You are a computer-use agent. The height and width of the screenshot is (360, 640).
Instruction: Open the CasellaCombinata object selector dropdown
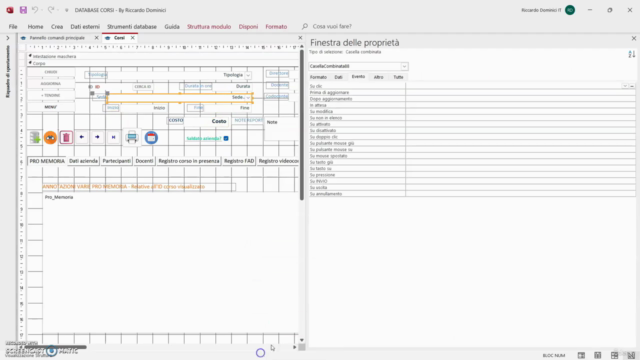(x=404, y=66)
